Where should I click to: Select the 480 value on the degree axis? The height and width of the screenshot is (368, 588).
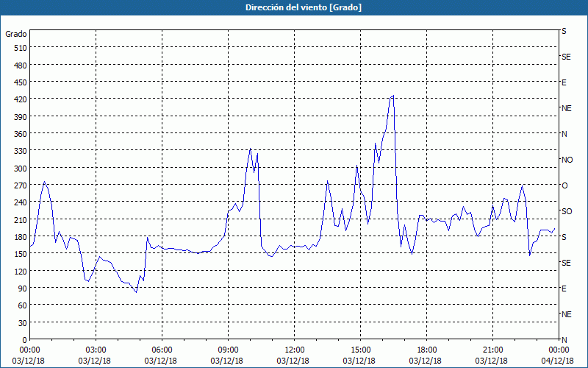21,66
